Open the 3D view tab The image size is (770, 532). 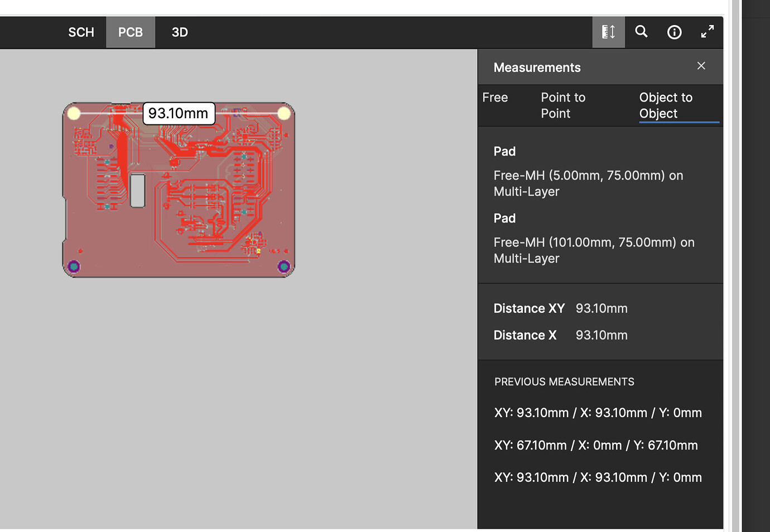click(180, 32)
